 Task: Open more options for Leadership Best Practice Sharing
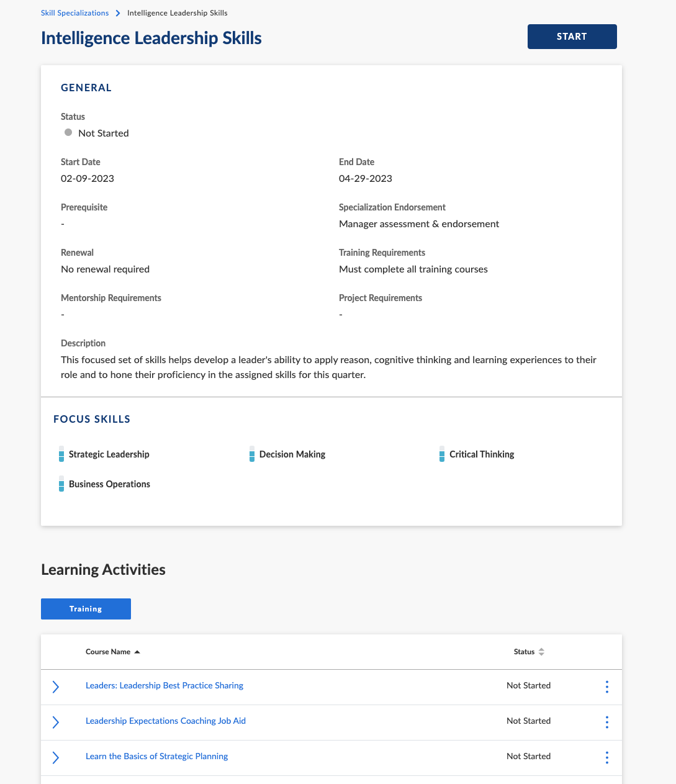click(x=606, y=687)
